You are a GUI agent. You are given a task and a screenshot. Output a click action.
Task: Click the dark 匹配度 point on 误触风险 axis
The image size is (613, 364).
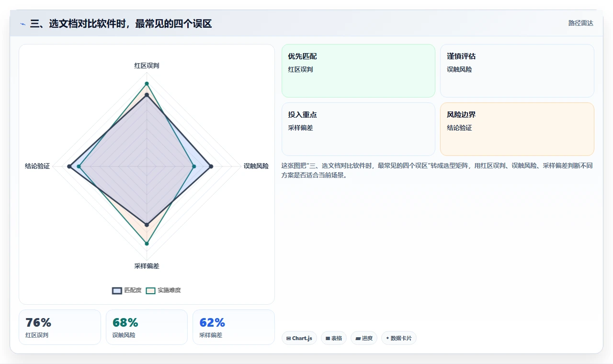coord(211,166)
